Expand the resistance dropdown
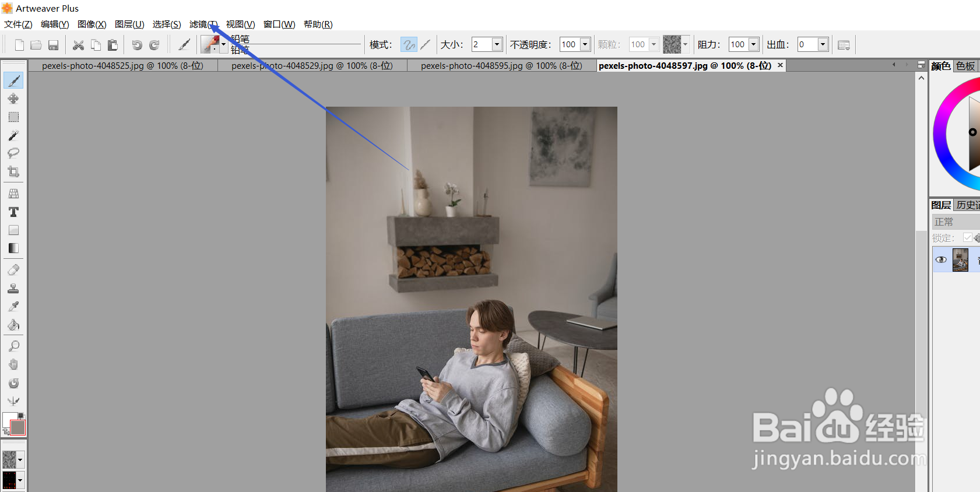980x492 pixels. click(x=753, y=44)
